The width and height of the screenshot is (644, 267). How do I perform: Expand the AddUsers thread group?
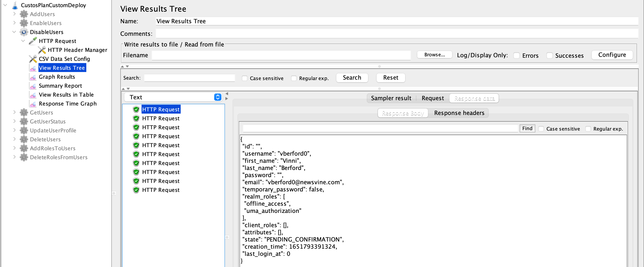(14, 14)
